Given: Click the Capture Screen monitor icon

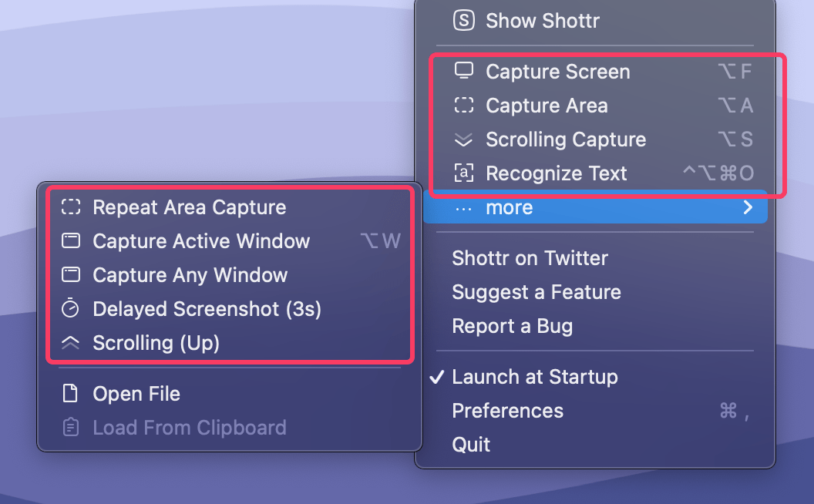Looking at the screenshot, I should coord(463,71).
